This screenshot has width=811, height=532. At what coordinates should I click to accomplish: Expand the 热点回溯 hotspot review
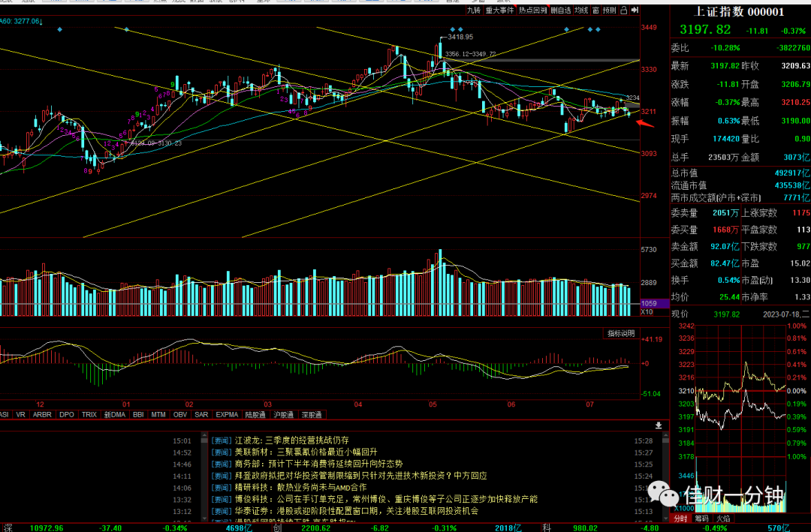pyautogui.click(x=532, y=11)
